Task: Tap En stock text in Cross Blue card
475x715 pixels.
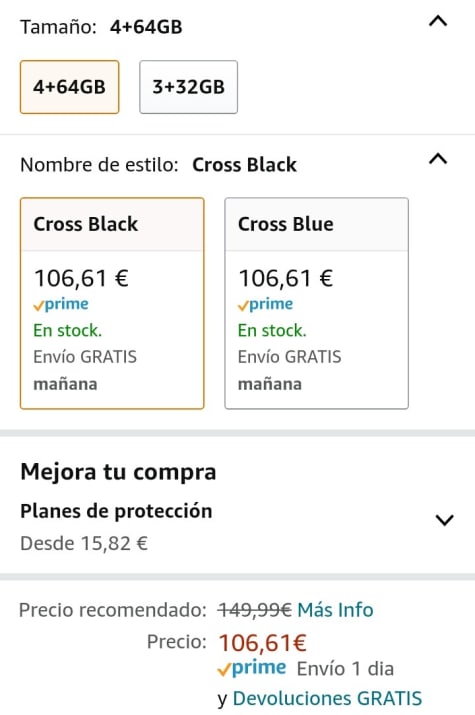Action: coord(272,330)
